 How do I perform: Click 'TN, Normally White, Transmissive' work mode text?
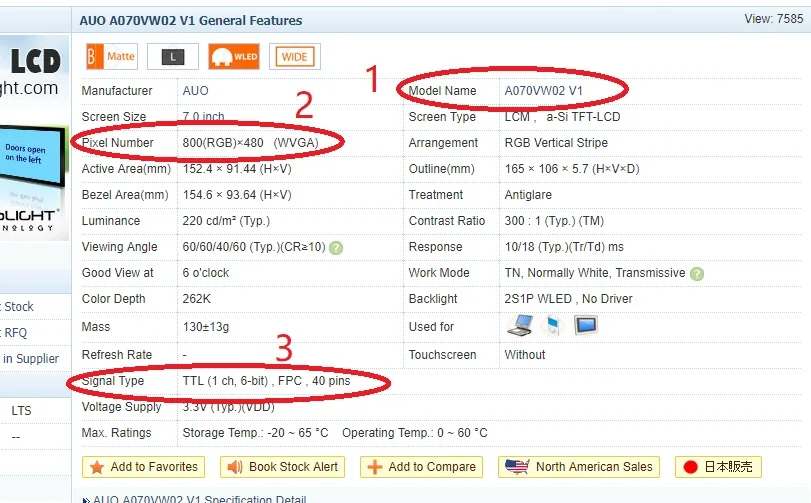(x=595, y=273)
